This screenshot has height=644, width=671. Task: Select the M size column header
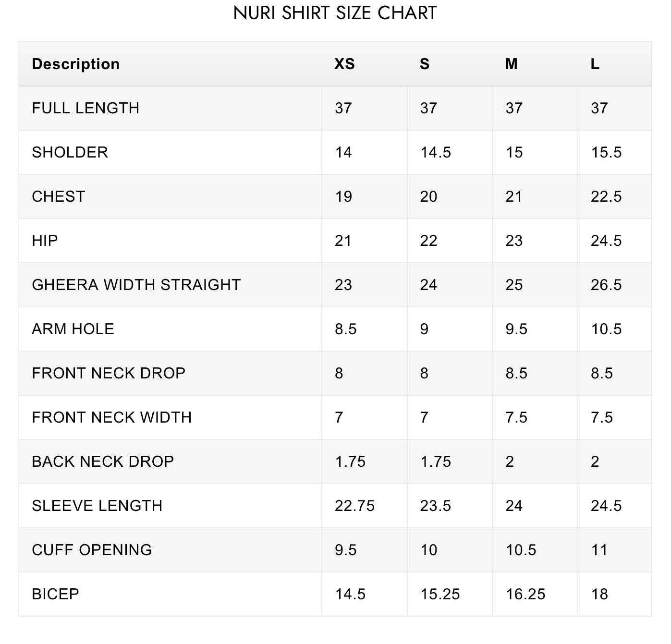pyautogui.click(x=512, y=64)
